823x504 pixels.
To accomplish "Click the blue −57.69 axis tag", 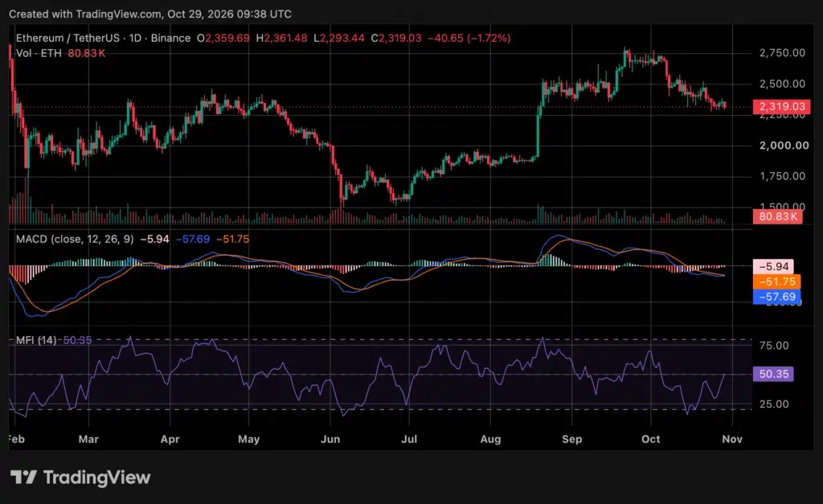I will click(776, 297).
